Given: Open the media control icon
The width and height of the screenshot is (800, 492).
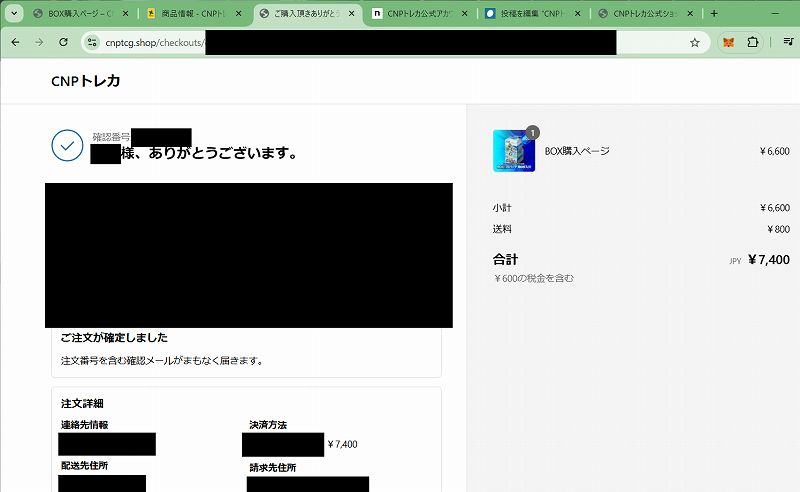Looking at the screenshot, I should [788, 42].
